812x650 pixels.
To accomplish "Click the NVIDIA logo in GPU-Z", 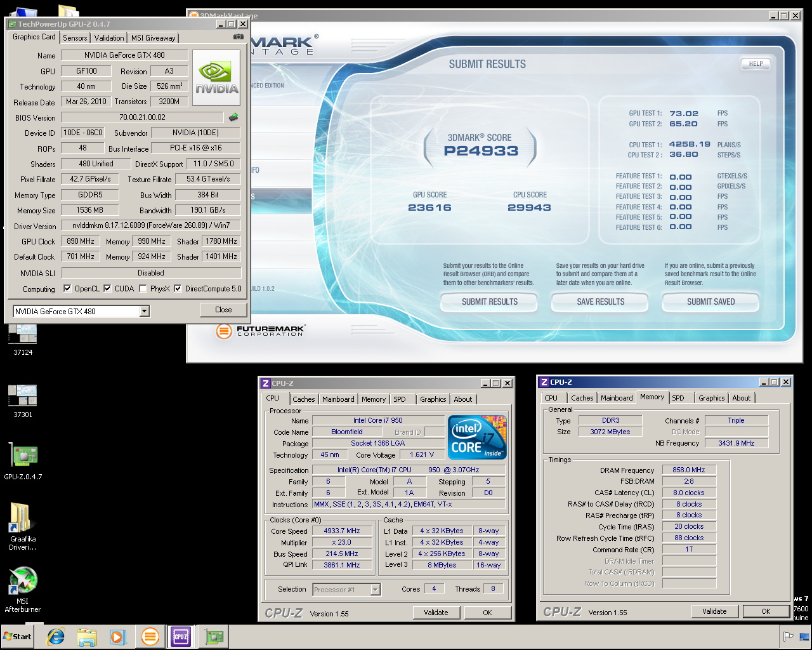I will click(x=216, y=78).
